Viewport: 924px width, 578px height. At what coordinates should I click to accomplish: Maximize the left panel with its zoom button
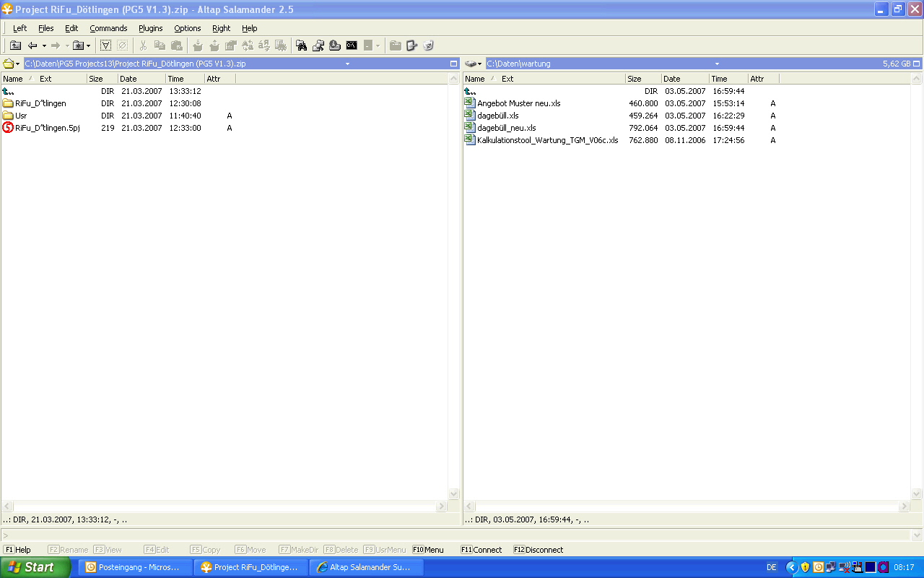453,64
